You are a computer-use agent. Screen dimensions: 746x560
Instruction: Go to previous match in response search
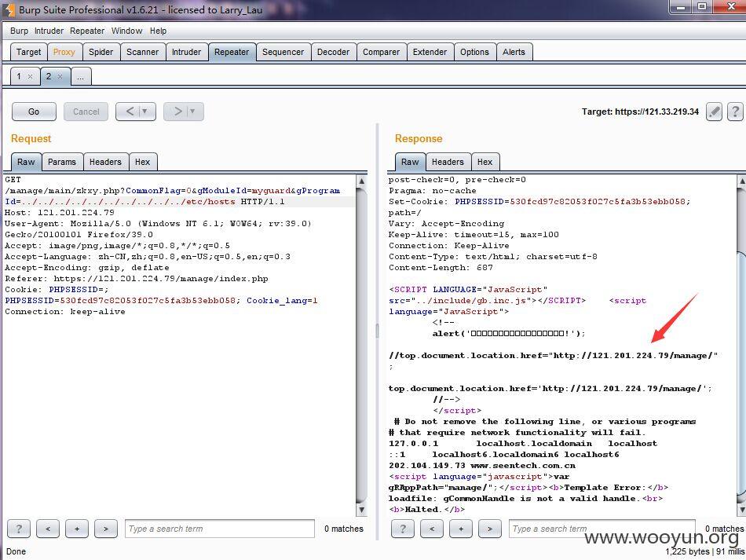click(x=432, y=529)
